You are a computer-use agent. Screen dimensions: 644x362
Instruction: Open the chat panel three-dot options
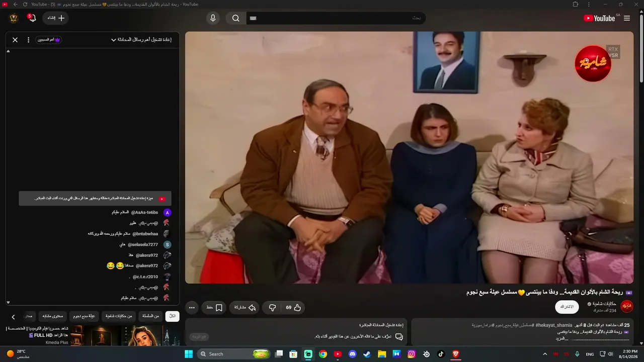click(28, 40)
